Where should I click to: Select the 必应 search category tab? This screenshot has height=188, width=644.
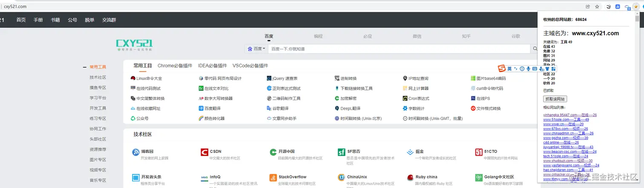click(x=368, y=36)
